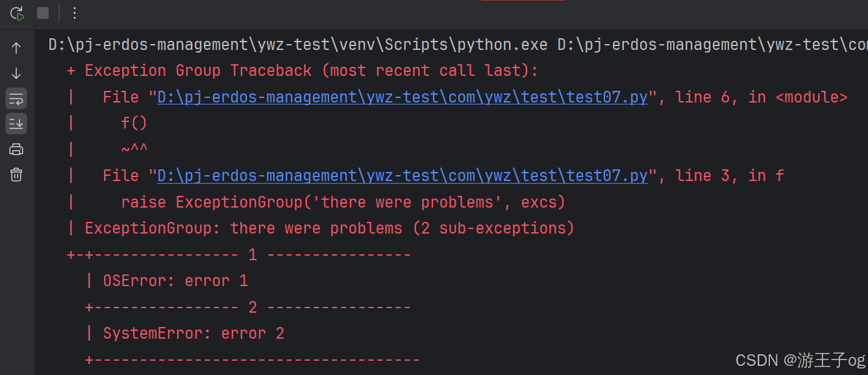Jump up the stack trace
Screen dimensions: 868x375
pyautogui.click(x=16, y=48)
